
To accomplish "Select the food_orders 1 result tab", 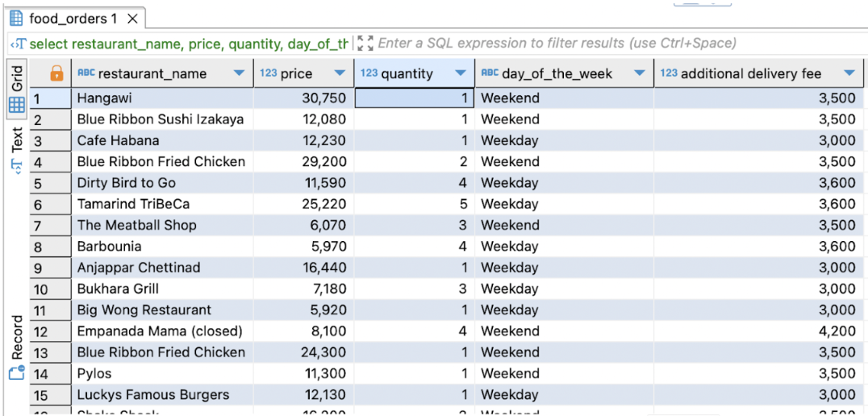I will pyautogui.click(x=73, y=19).
